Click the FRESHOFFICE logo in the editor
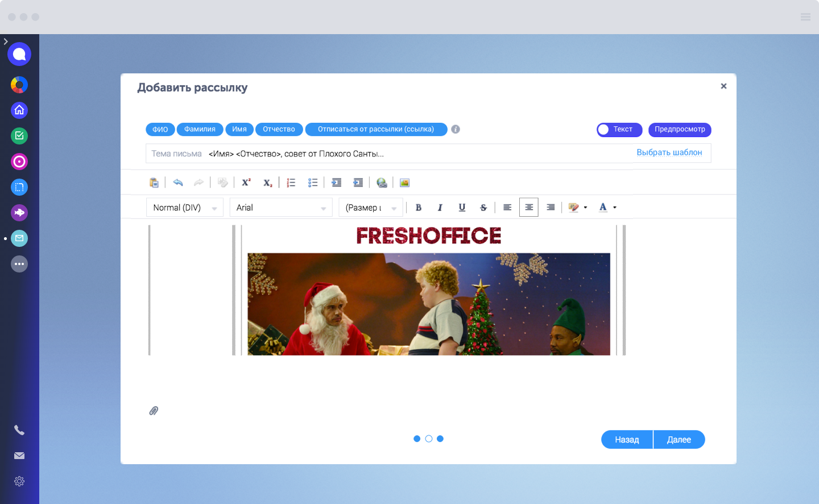Screen dimensions: 819x504 point(429,236)
